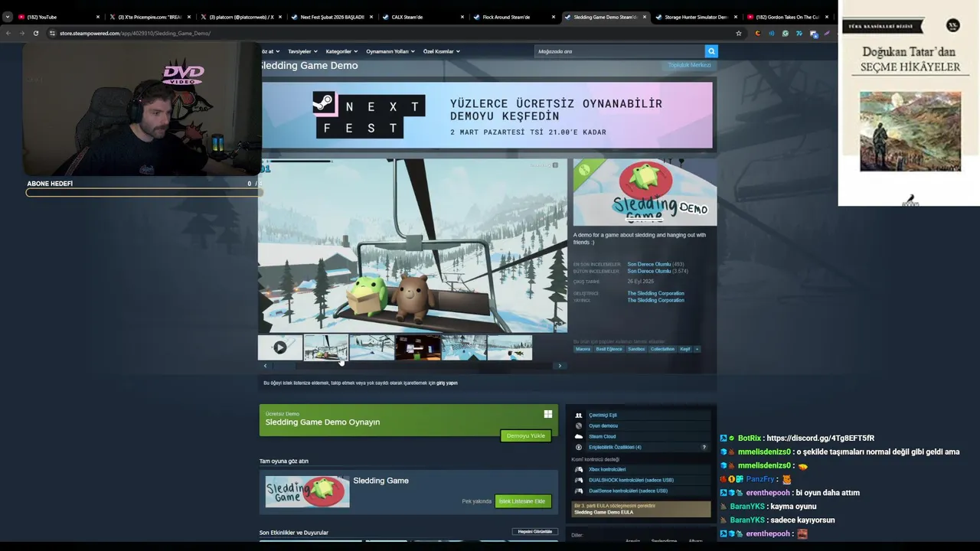This screenshot has width=980, height=551.
Task: Select the fifth screenshot thumbnail
Action: pos(464,347)
